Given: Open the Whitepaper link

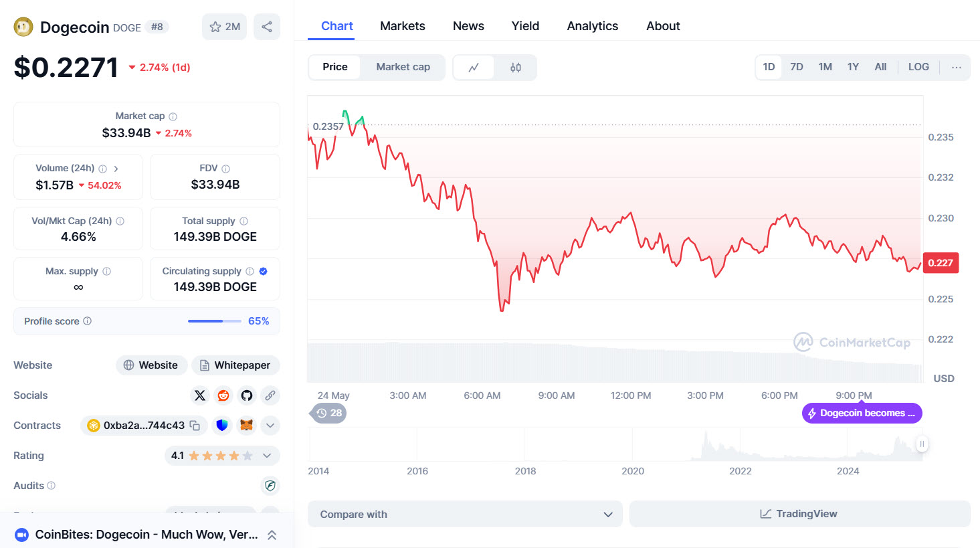Looking at the screenshot, I should (x=235, y=365).
